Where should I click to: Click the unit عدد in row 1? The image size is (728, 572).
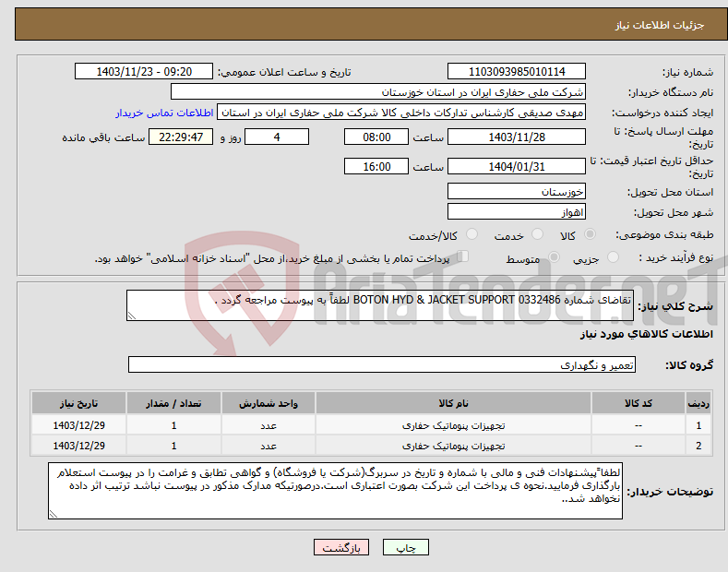pyautogui.click(x=269, y=425)
